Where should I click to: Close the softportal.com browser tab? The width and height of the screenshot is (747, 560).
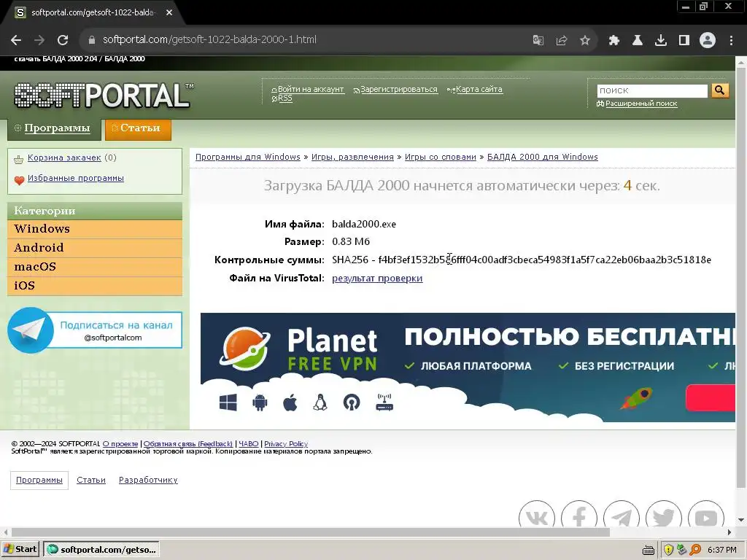(x=169, y=13)
